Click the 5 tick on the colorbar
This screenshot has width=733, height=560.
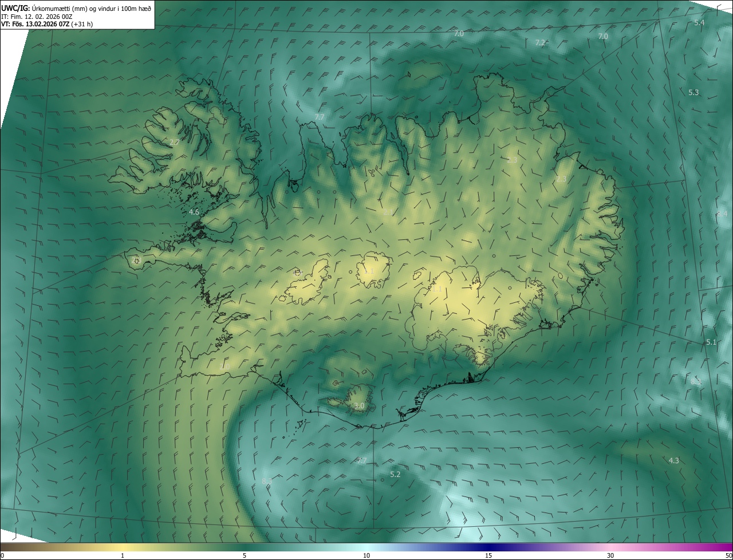click(245, 555)
